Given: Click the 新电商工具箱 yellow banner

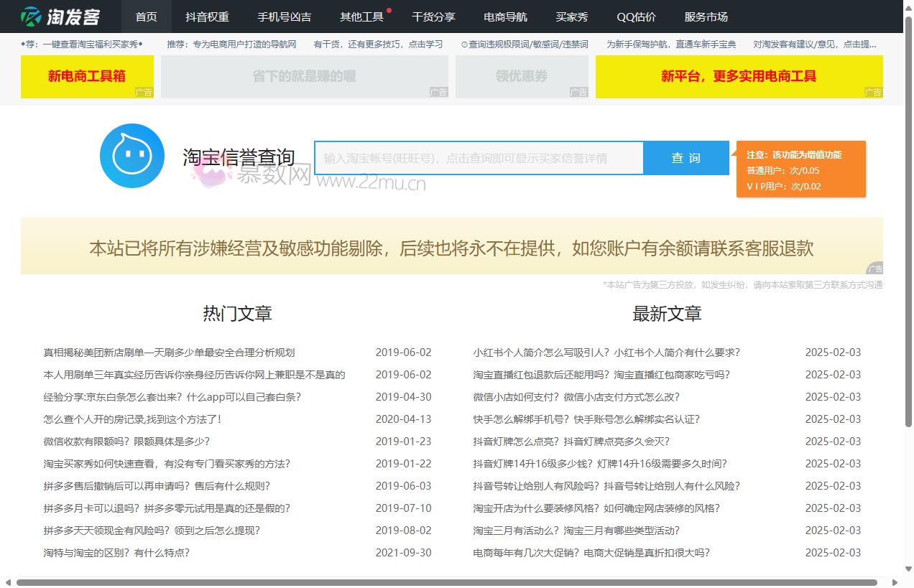Looking at the screenshot, I should click(x=87, y=77).
